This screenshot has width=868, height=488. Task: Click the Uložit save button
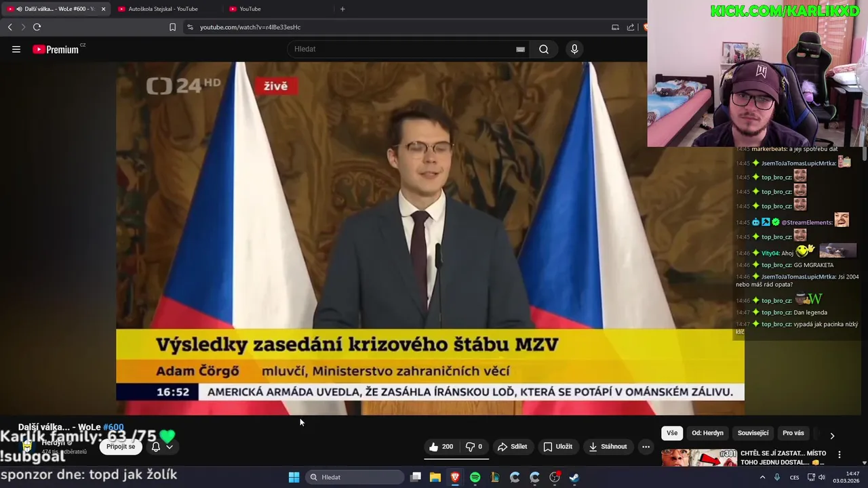(558, 447)
